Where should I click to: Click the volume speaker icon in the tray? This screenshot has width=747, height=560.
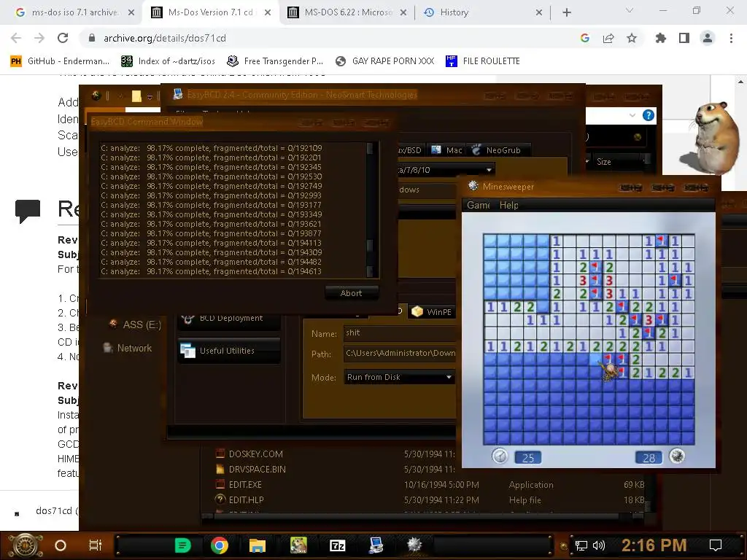(598, 545)
